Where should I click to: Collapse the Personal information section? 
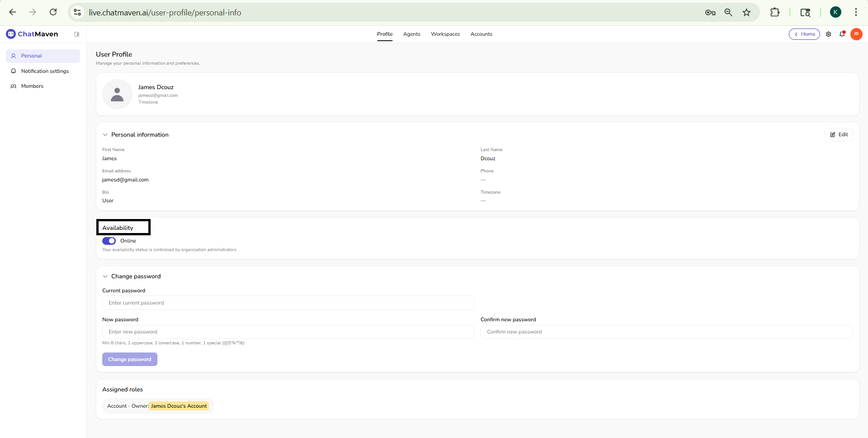click(x=105, y=134)
